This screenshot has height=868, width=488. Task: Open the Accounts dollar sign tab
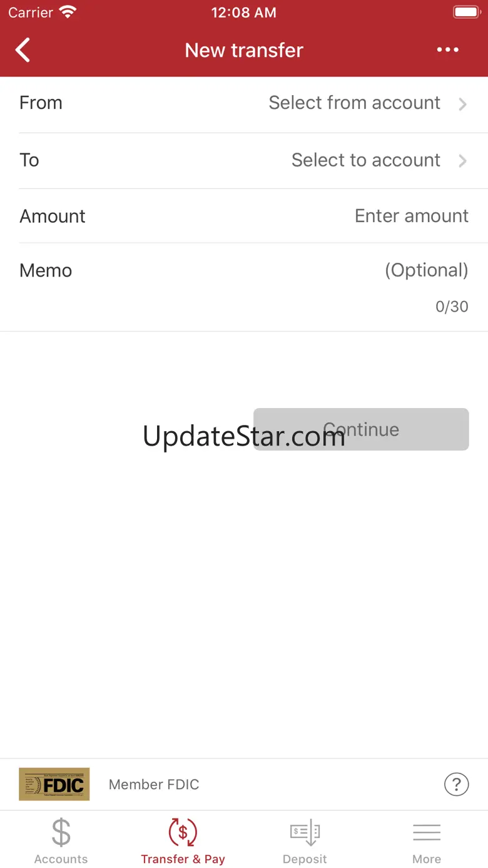pos(61,832)
